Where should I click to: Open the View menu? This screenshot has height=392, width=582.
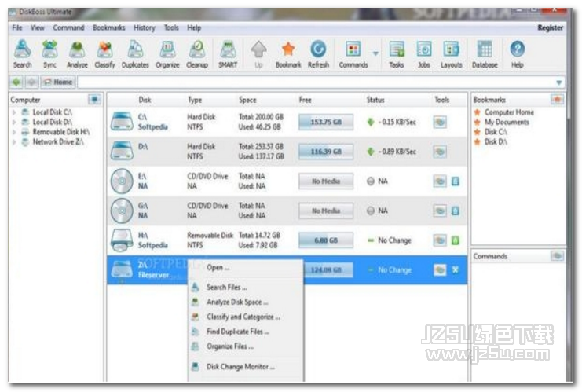pyautogui.click(x=37, y=27)
